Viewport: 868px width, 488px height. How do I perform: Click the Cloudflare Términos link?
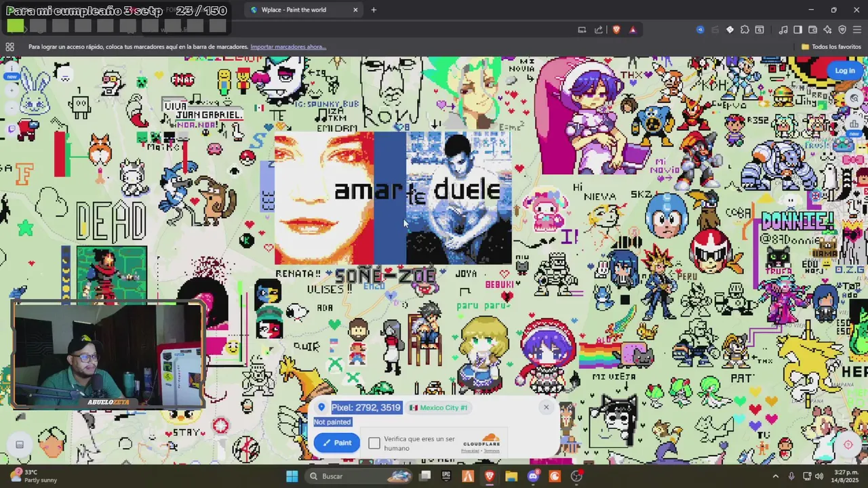(x=492, y=451)
